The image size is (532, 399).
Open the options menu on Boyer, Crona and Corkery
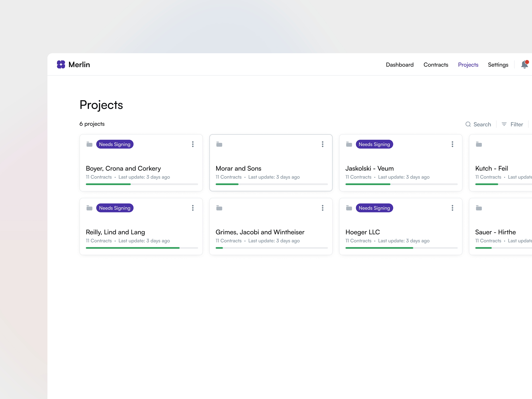coord(193,144)
